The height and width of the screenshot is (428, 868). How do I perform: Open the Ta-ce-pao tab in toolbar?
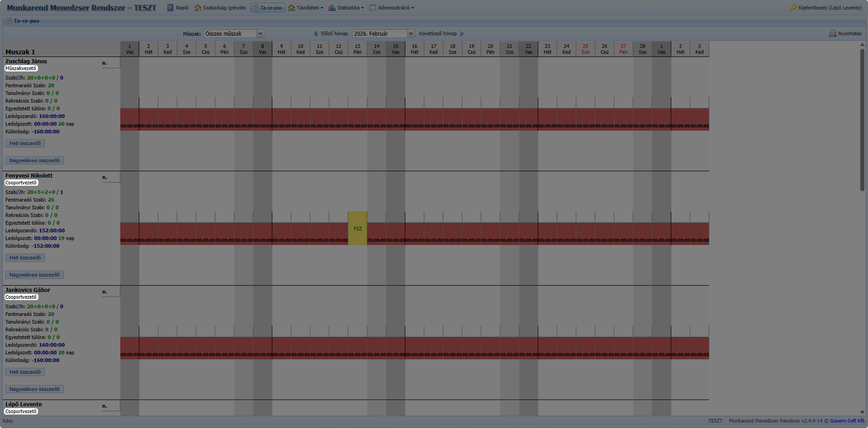pos(268,8)
